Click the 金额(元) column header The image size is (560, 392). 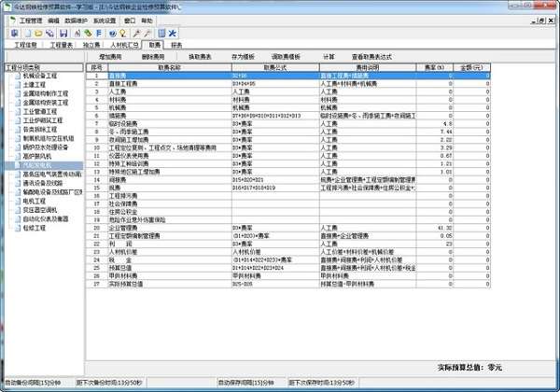point(471,67)
